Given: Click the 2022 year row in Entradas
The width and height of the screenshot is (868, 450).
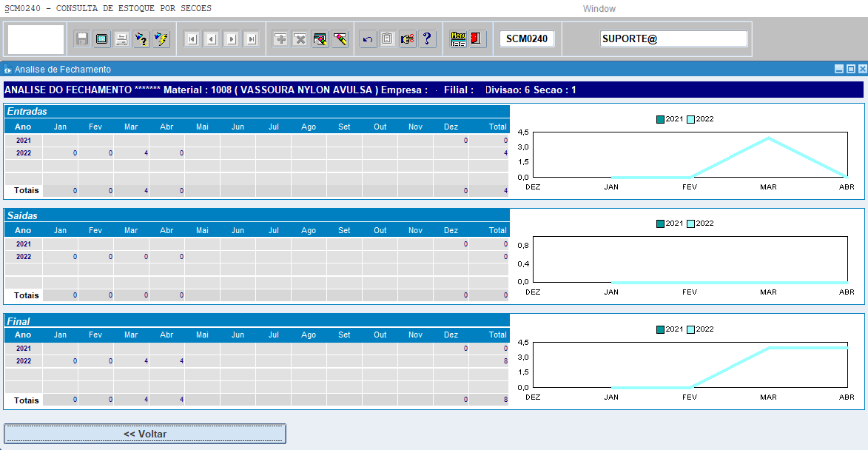Looking at the screenshot, I should click(x=256, y=152).
